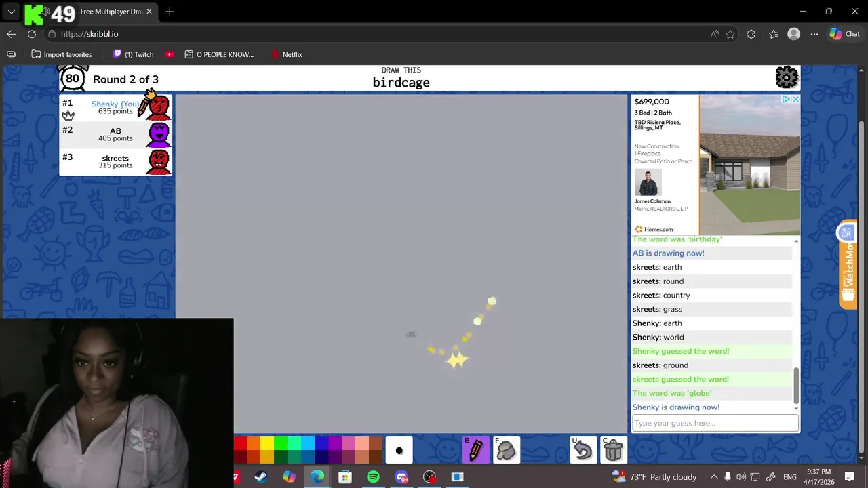This screenshot has width=868, height=488.
Task: Choose the light blue color swatch
Action: tap(308, 443)
